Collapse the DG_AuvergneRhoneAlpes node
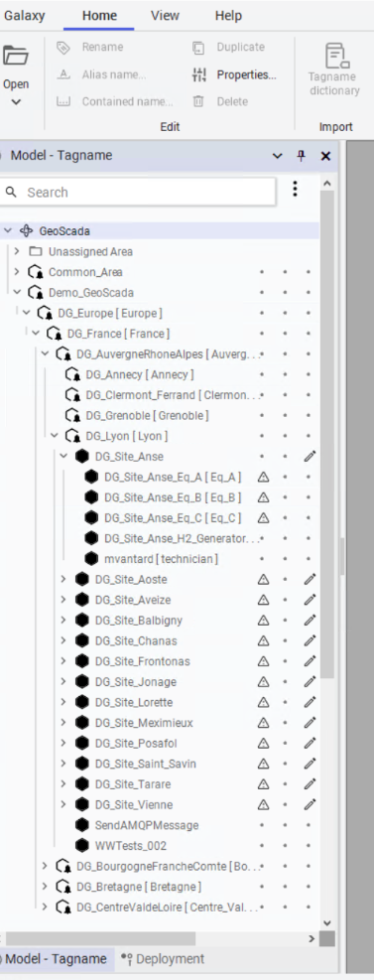The image size is (374, 980). (45, 353)
